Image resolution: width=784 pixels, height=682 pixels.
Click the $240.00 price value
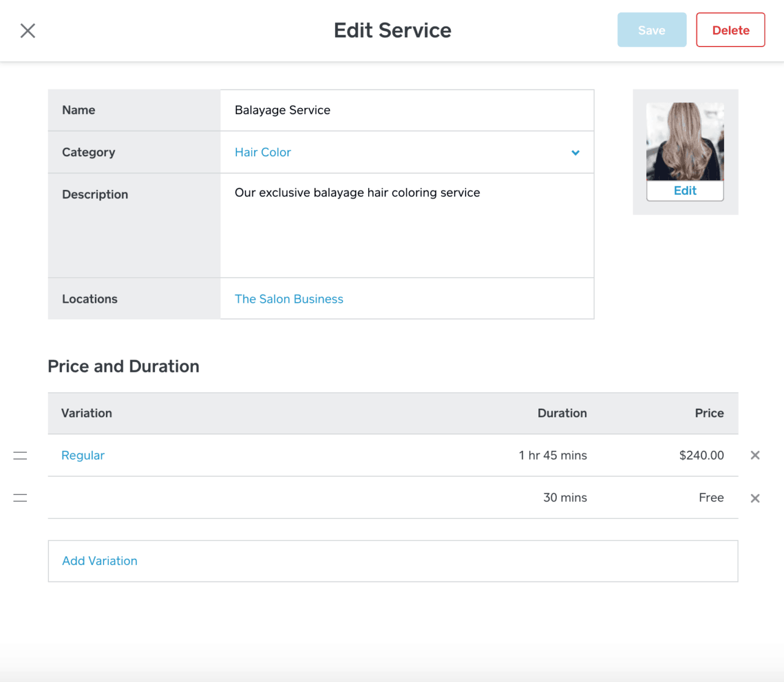(x=701, y=455)
